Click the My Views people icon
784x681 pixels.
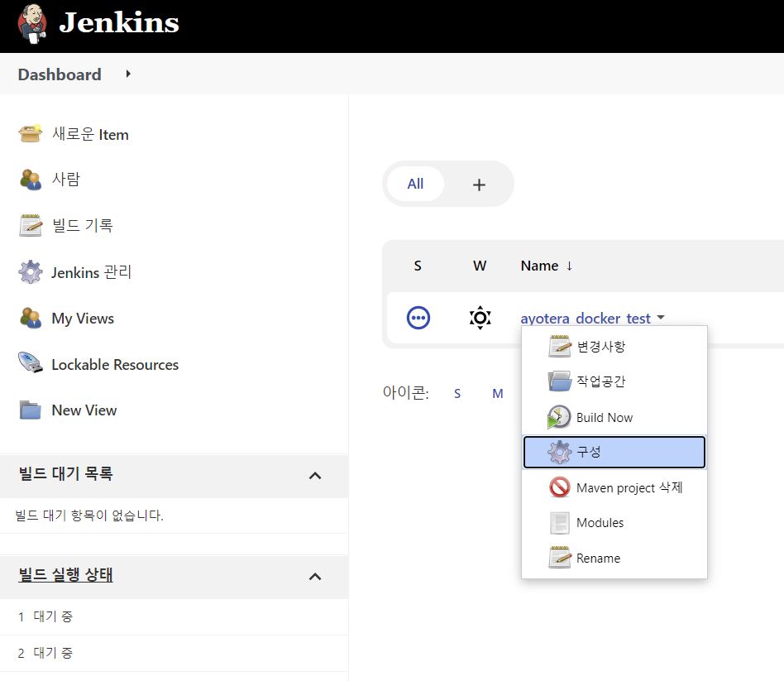[31, 319]
